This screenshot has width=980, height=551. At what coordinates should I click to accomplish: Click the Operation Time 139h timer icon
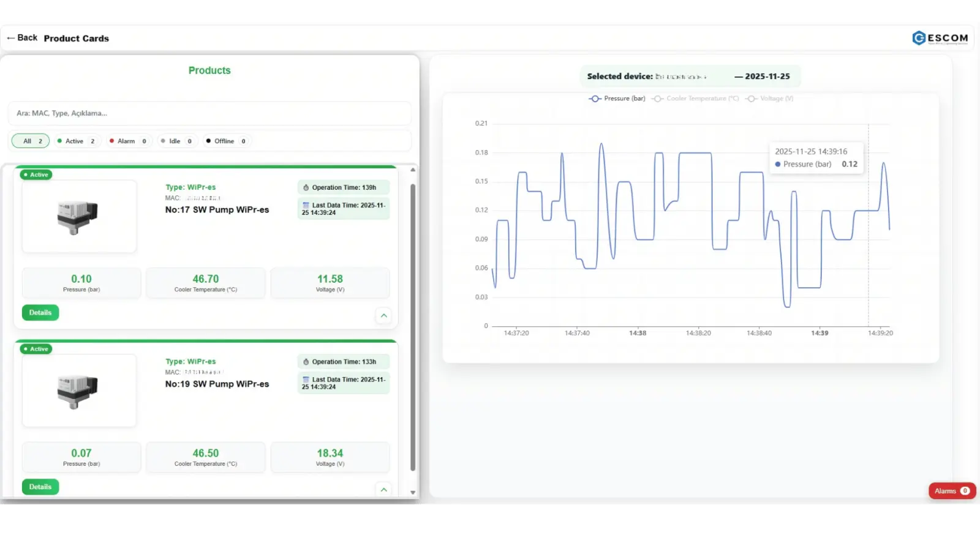pos(306,188)
